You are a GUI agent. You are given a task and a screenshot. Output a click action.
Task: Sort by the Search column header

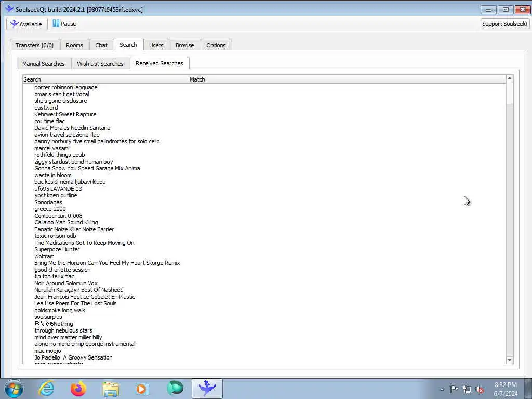click(x=105, y=79)
